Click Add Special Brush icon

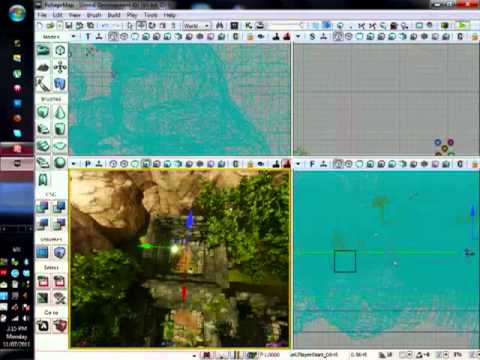43,252
